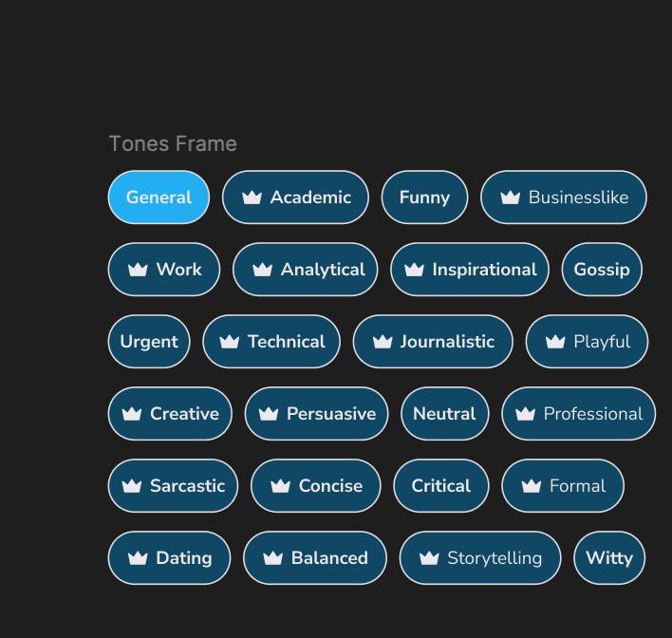Select the Sarcastic tone chip
The image size is (672, 638).
pyautogui.click(x=173, y=485)
